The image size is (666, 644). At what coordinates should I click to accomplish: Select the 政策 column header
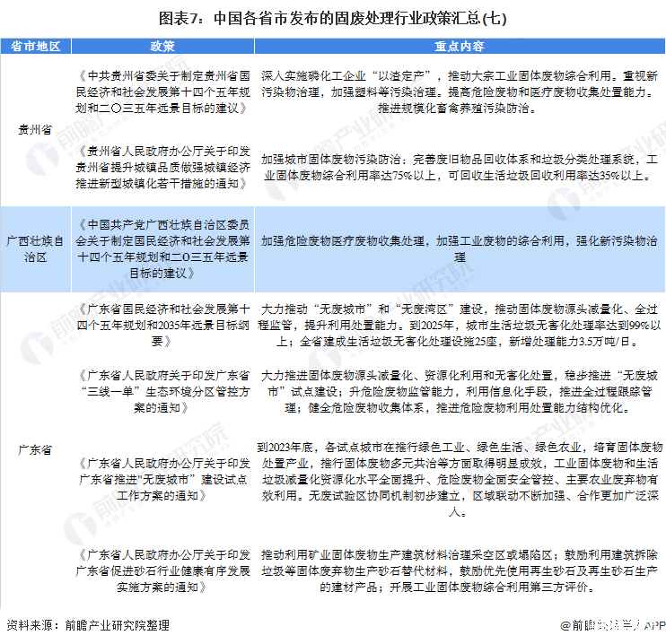point(162,46)
